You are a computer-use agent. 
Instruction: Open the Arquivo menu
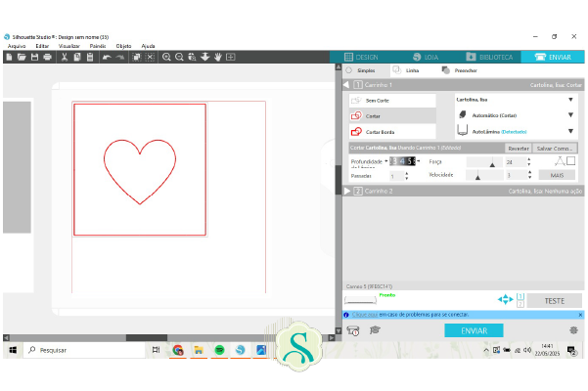pyautogui.click(x=17, y=46)
